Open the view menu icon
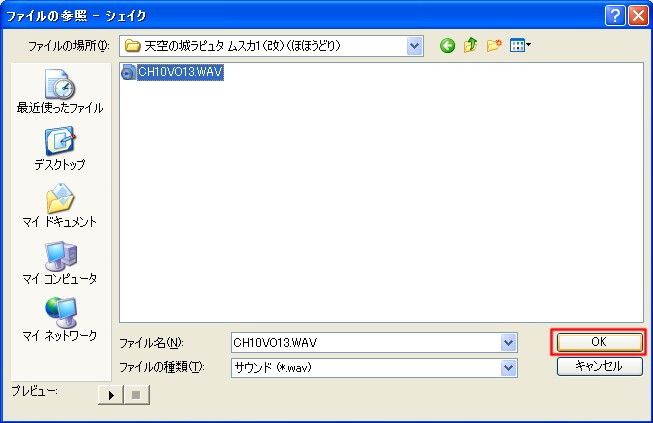The width and height of the screenshot is (653, 423). 520,45
